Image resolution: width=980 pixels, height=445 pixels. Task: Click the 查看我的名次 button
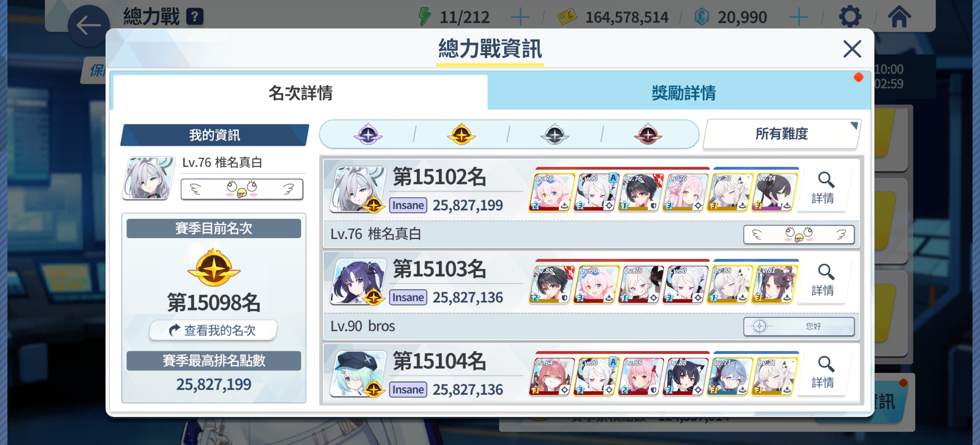213,330
